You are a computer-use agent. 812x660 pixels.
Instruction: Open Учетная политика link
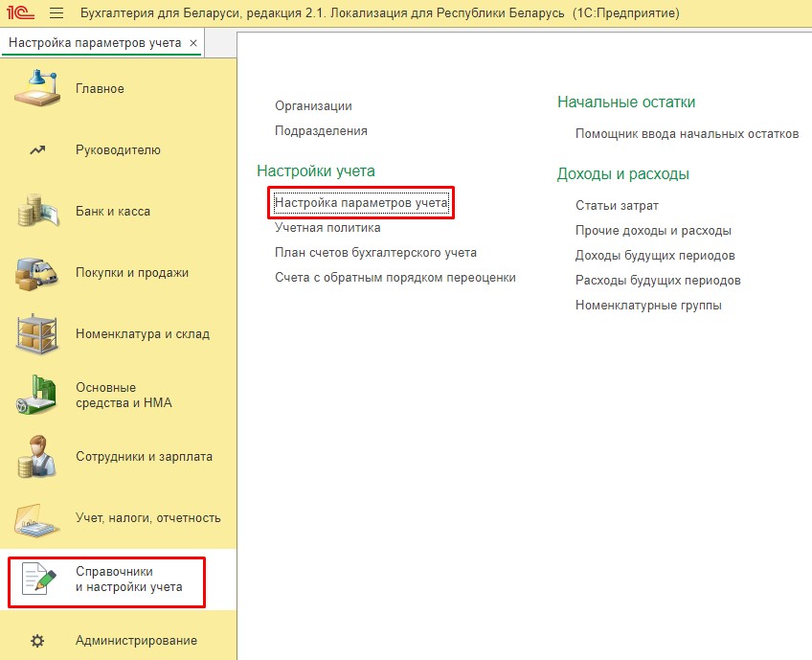click(327, 227)
